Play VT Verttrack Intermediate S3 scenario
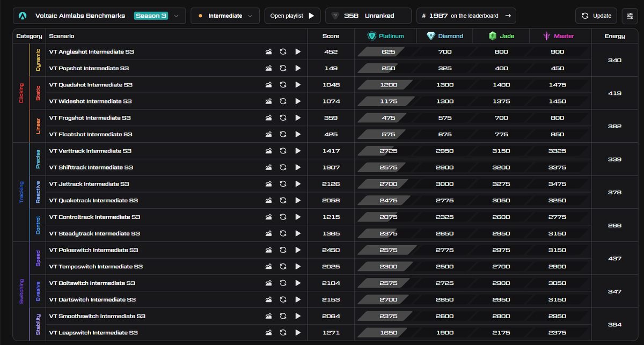This screenshot has height=345, width=644. coord(298,151)
